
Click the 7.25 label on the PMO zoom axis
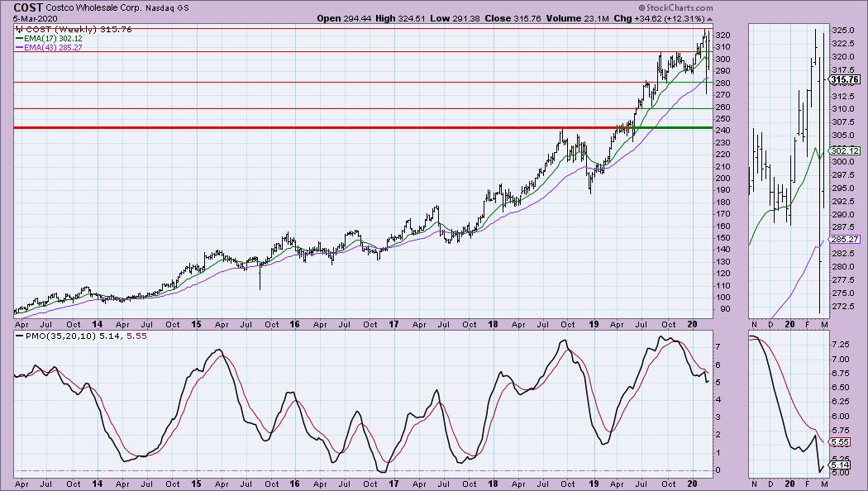(841, 345)
